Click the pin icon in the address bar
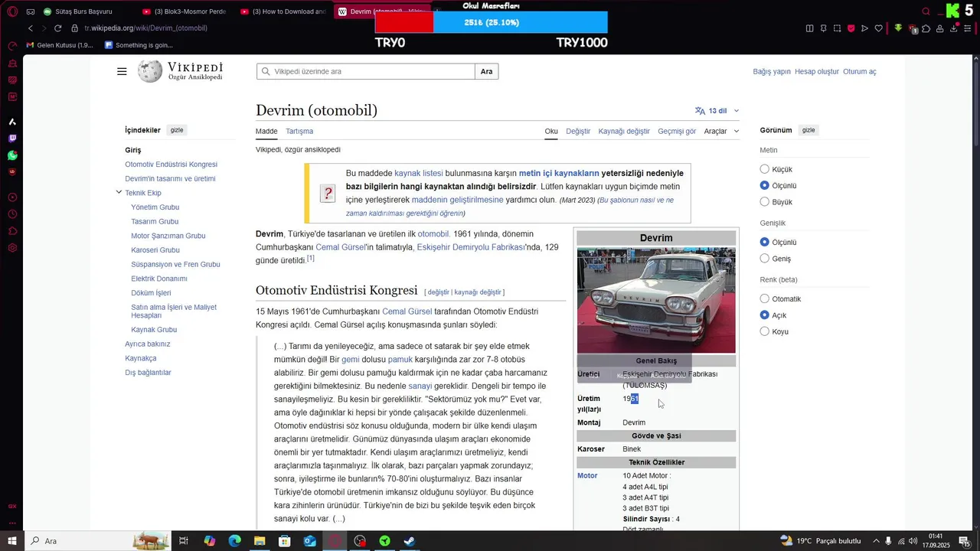980x551 pixels. pos(824,28)
